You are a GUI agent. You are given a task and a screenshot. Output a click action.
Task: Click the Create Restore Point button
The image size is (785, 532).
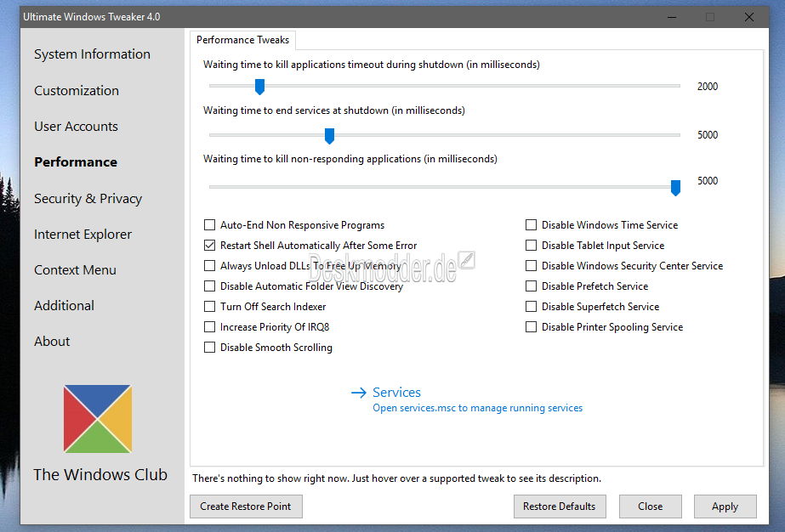pos(246,507)
